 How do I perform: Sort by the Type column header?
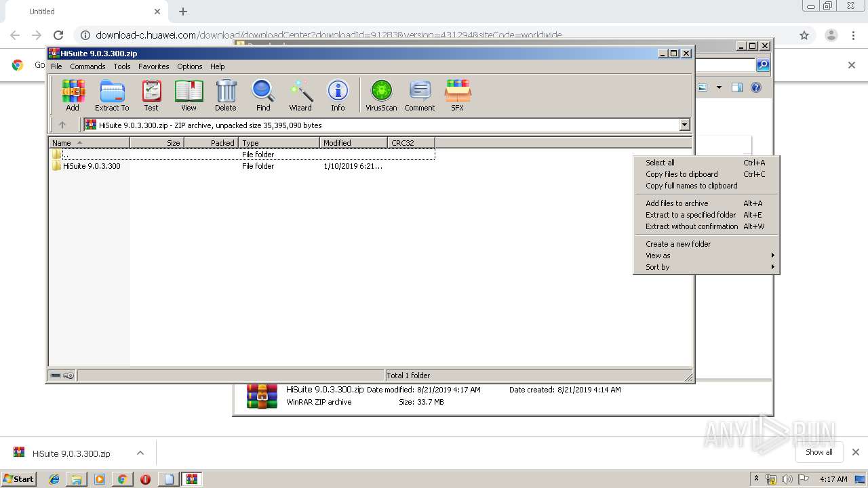click(x=279, y=143)
